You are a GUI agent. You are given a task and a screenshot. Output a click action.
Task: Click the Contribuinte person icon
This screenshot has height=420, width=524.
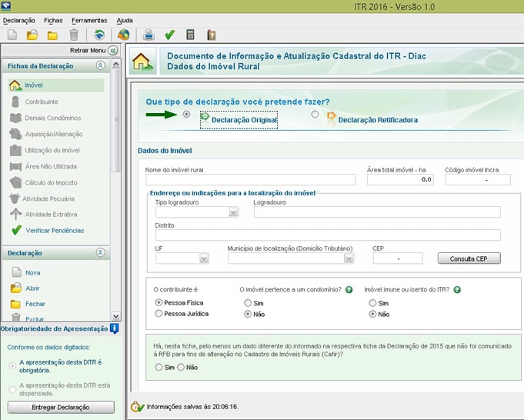[15, 102]
